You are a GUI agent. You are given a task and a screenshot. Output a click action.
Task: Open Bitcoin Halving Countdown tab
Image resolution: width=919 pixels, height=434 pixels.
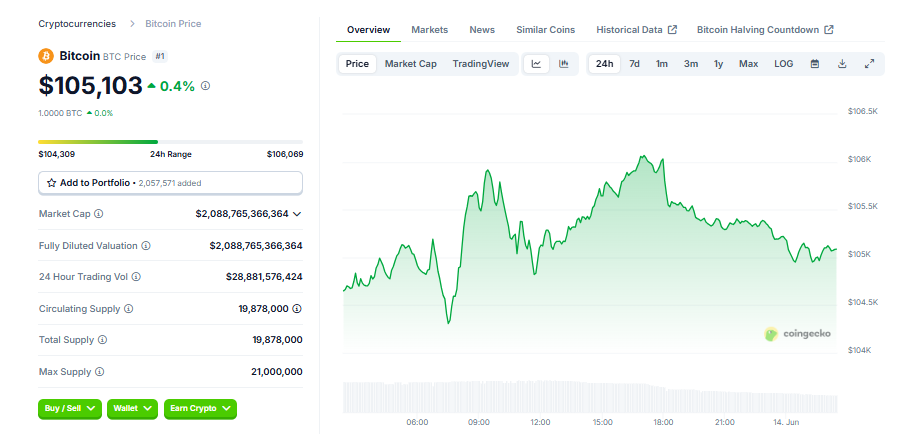(x=765, y=30)
